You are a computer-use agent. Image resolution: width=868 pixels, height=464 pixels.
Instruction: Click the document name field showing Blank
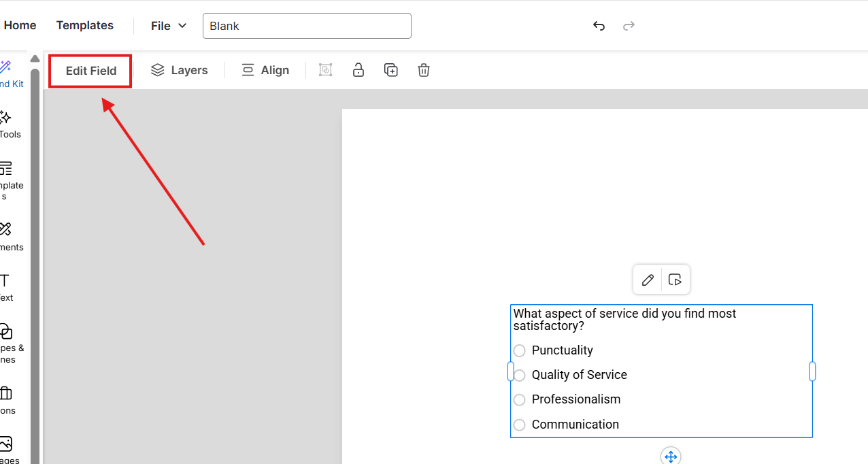[x=307, y=26]
